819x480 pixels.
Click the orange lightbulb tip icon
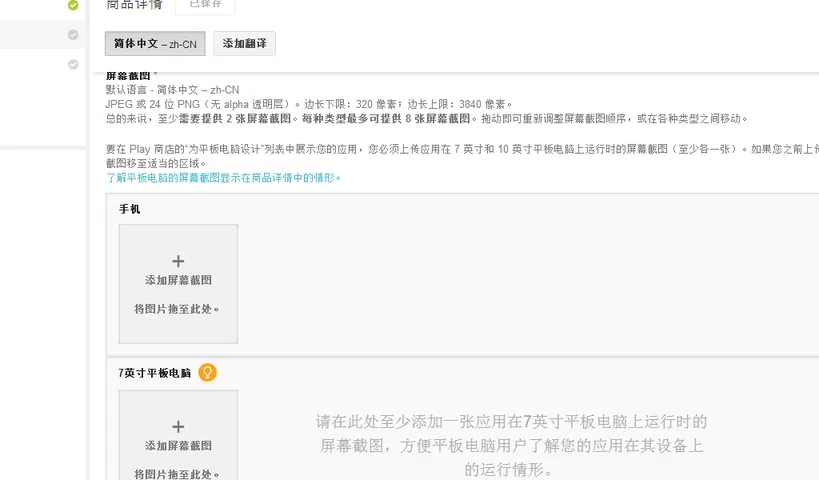(207, 373)
